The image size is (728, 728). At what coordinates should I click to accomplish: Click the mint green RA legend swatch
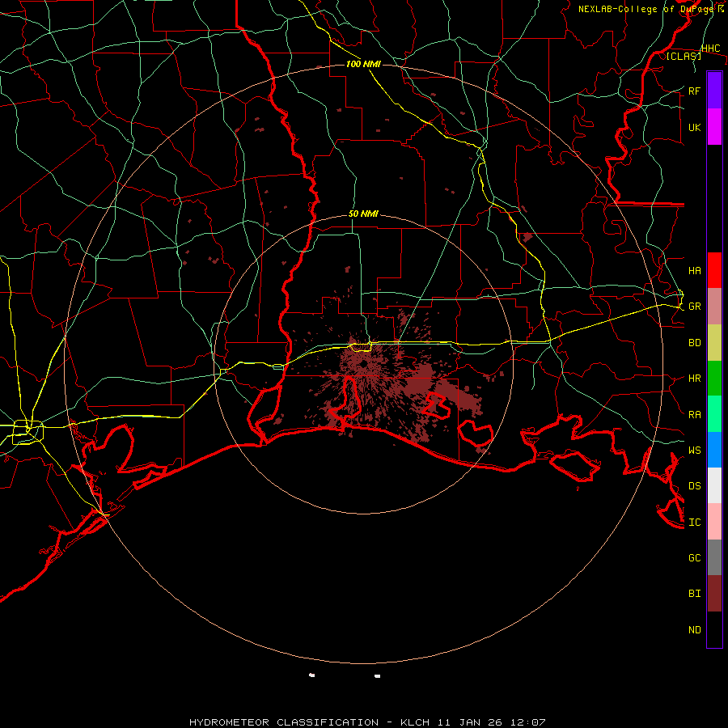(714, 414)
